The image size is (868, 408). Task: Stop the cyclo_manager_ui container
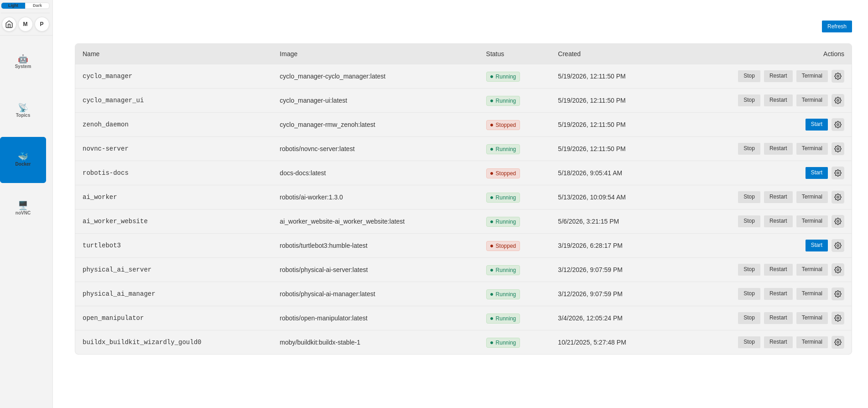[749, 100]
